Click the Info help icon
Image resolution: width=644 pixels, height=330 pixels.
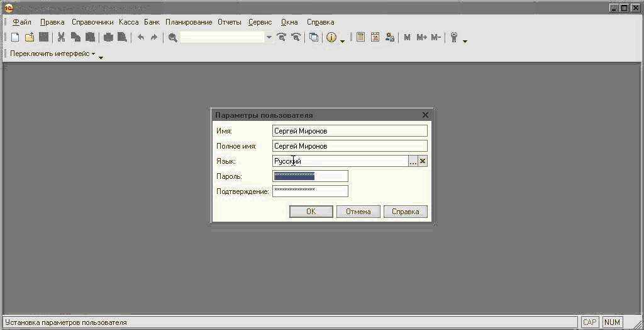pyautogui.click(x=331, y=37)
